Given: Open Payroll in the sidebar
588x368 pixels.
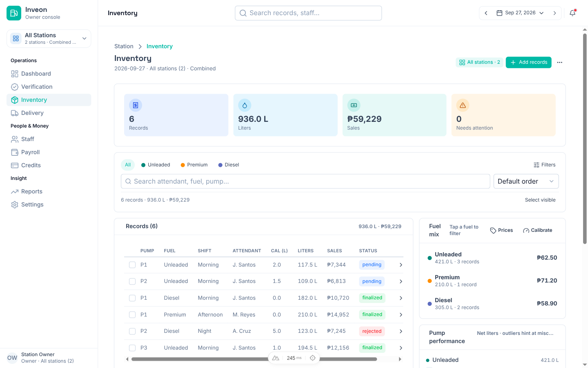Looking at the screenshot, I should (49, 152).
